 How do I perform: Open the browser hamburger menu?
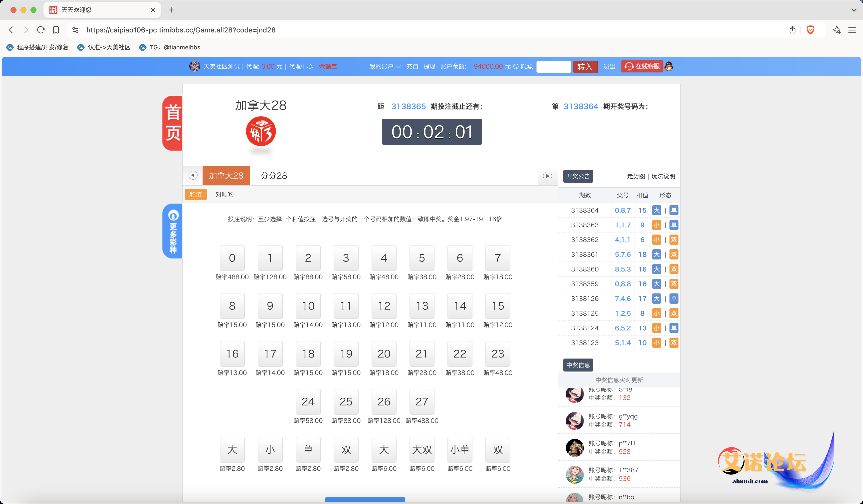point(852,30)
